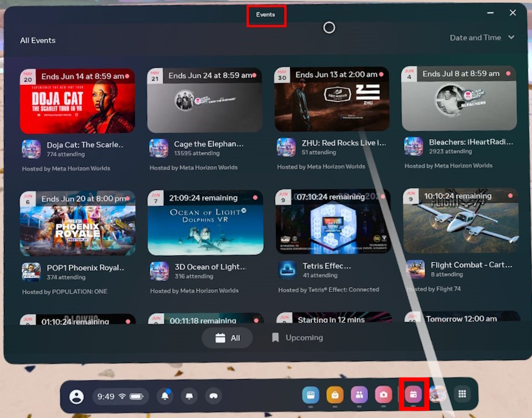Select the All events tab
Image resolution: width=532 pixels, height=418 pixels.
(228, 338)
